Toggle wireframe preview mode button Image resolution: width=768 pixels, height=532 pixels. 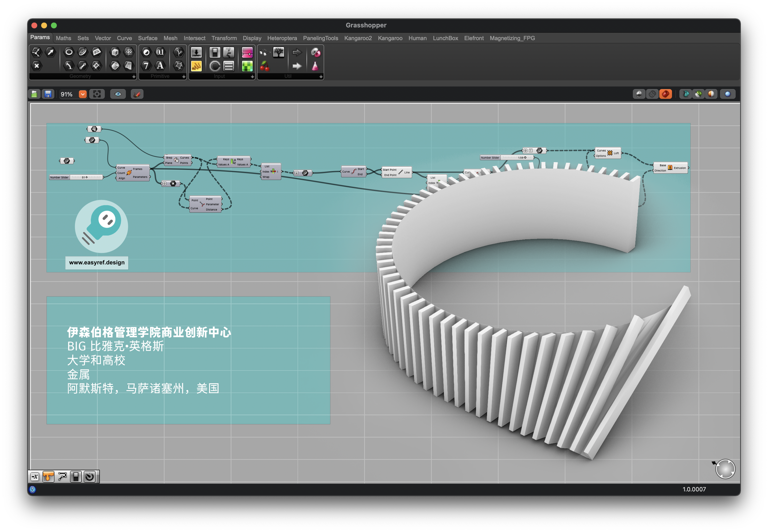pyautogui.click(x=652, y=94)
